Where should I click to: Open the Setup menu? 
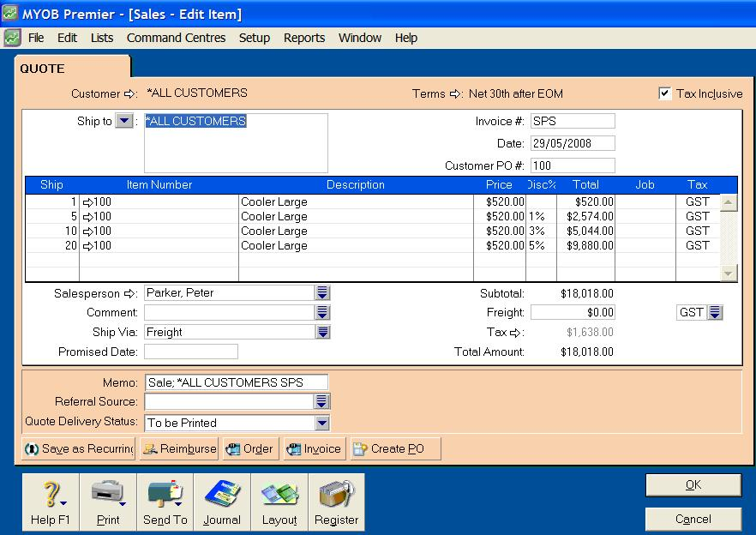click(x=254, y=38)
